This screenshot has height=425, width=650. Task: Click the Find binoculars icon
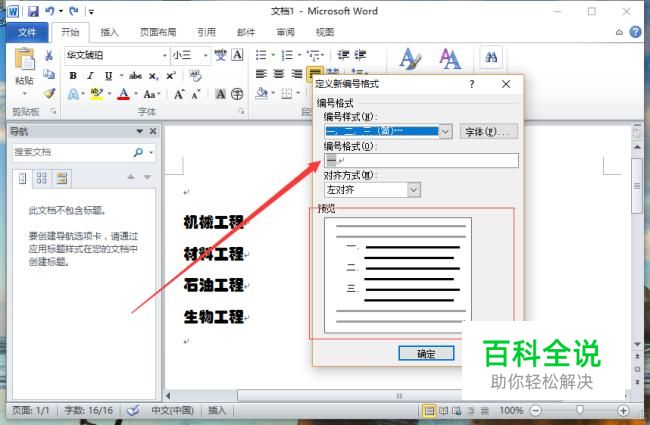[491, 57]
